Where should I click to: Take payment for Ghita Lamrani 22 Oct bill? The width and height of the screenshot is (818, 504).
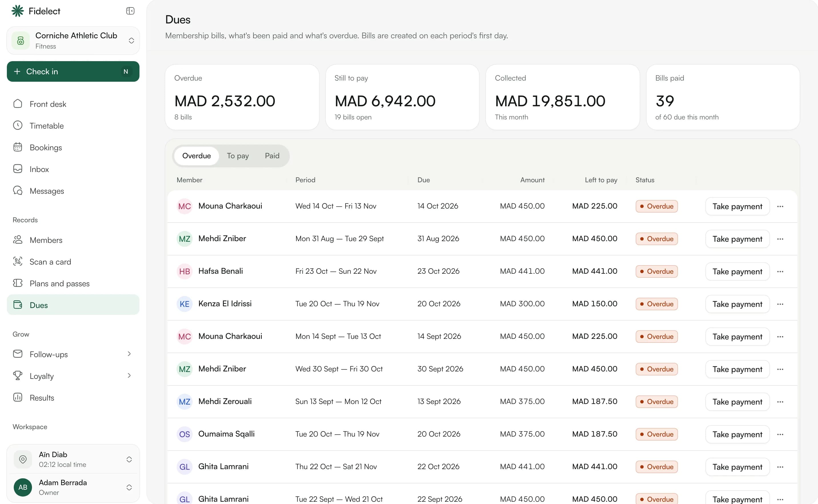(x=737, y=467)
